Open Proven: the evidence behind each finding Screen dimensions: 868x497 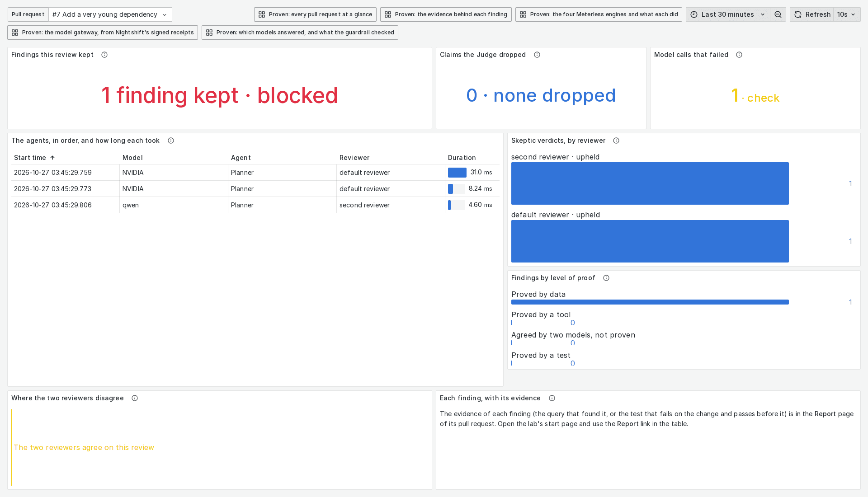(x=446, y=14)
